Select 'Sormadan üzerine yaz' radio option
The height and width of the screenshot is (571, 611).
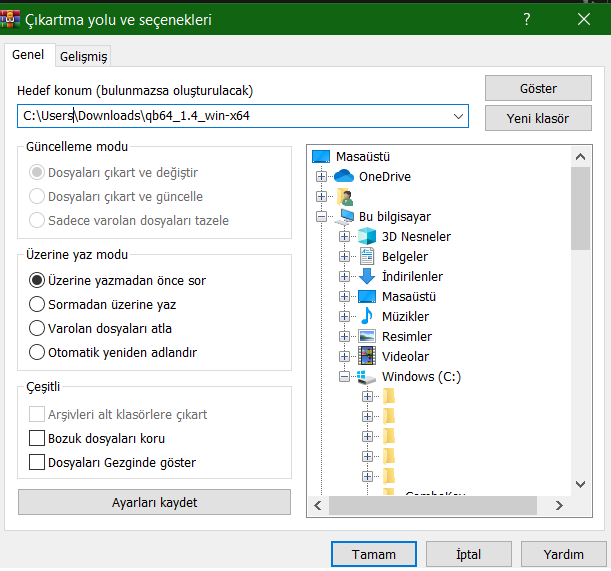coord(38,304)
